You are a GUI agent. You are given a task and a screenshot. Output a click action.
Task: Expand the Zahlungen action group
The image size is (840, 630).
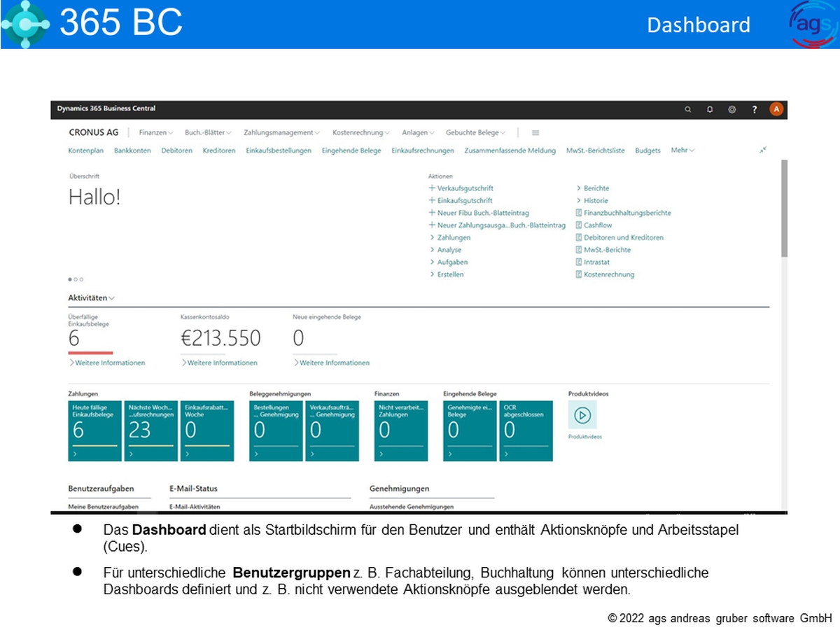pyautogui.click(x=449, y=237)
